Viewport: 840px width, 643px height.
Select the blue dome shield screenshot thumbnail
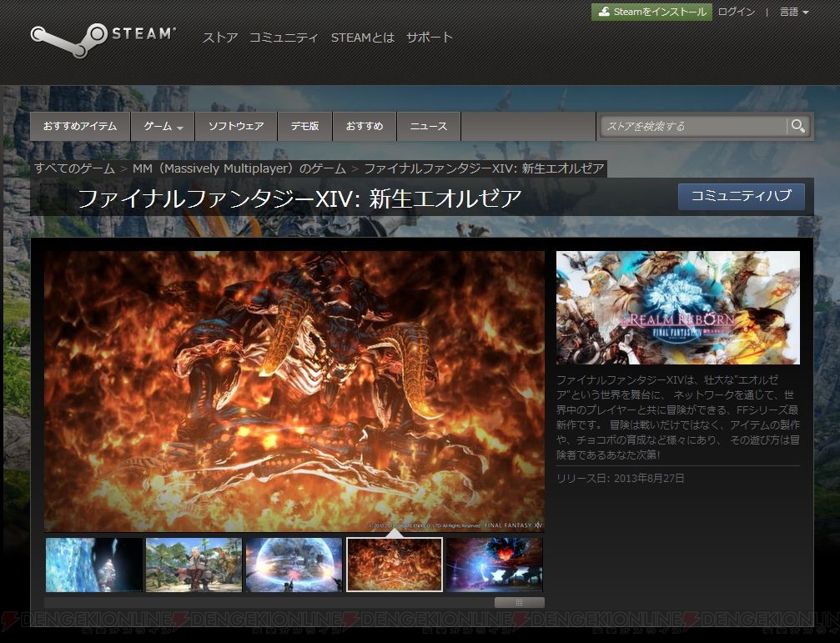click(294, 565)
